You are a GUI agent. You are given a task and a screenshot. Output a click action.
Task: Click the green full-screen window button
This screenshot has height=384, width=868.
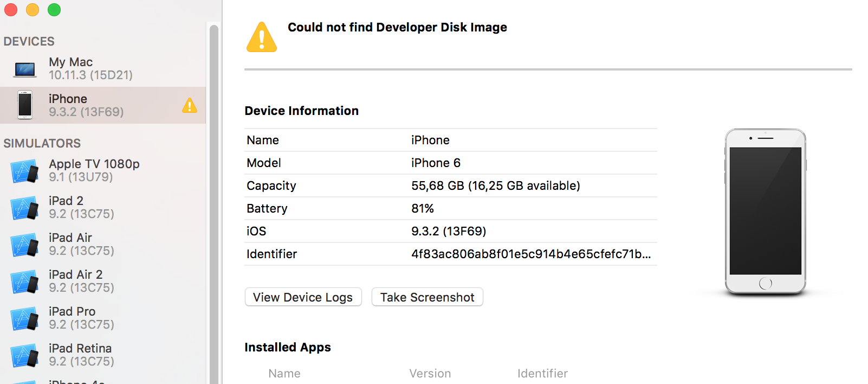54,10
